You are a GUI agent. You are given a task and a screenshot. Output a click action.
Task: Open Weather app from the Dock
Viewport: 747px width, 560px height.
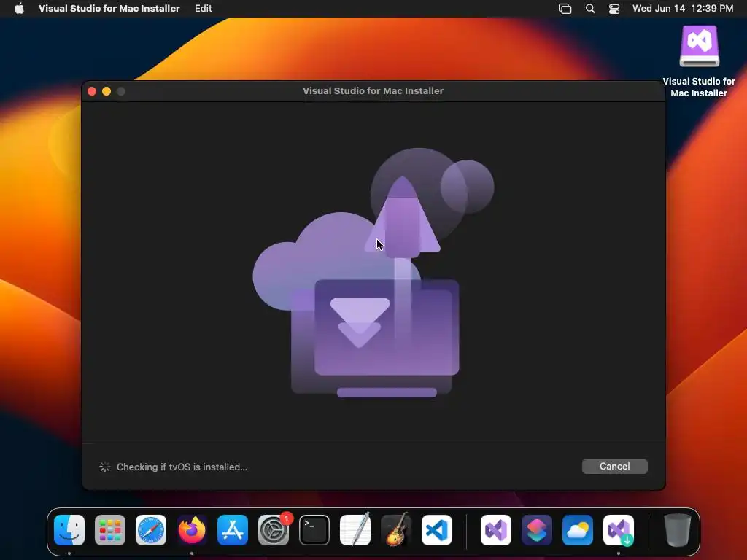coord(578,530)
